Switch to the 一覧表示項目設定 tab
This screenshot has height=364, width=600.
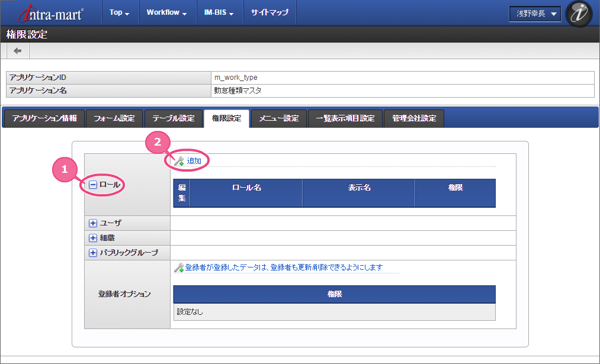point(345,118)
